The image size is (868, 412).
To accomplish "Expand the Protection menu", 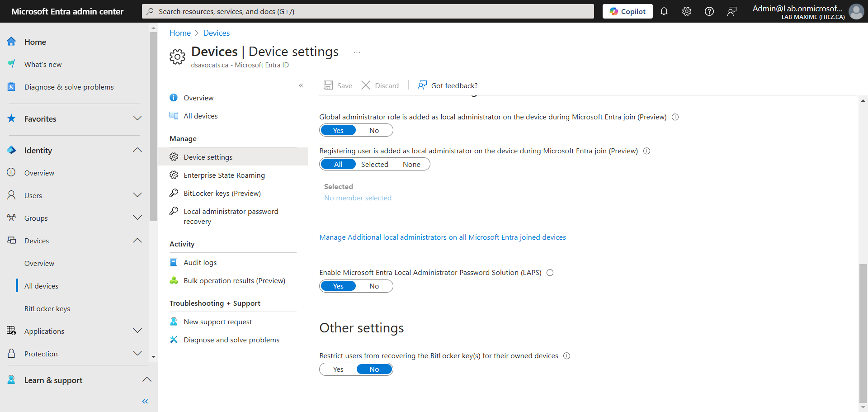I will [x=137, y=354].
